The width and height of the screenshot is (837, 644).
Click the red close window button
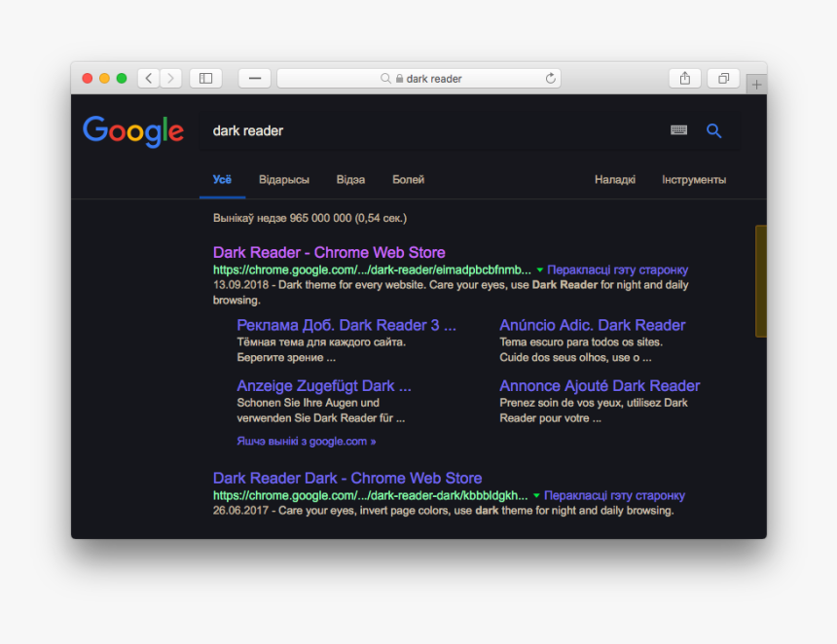[x=87, y=79]
